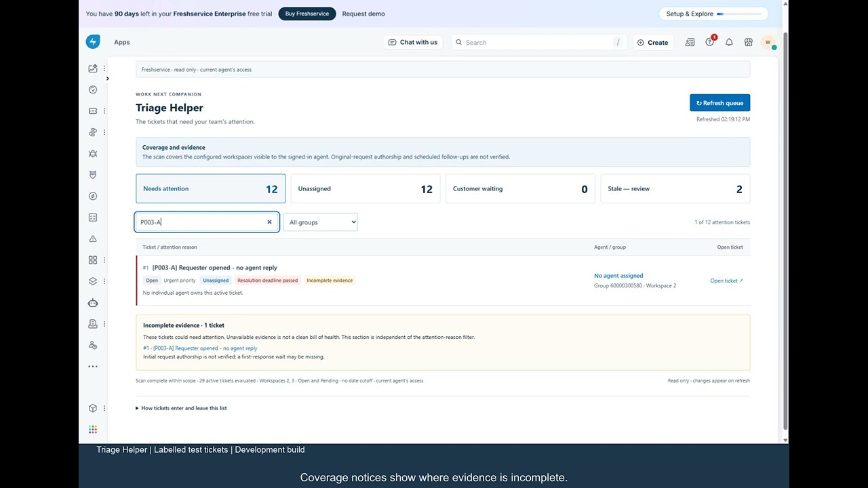
Task: Open the Tickets icon in sidebar
Action: tap(93, 110)
